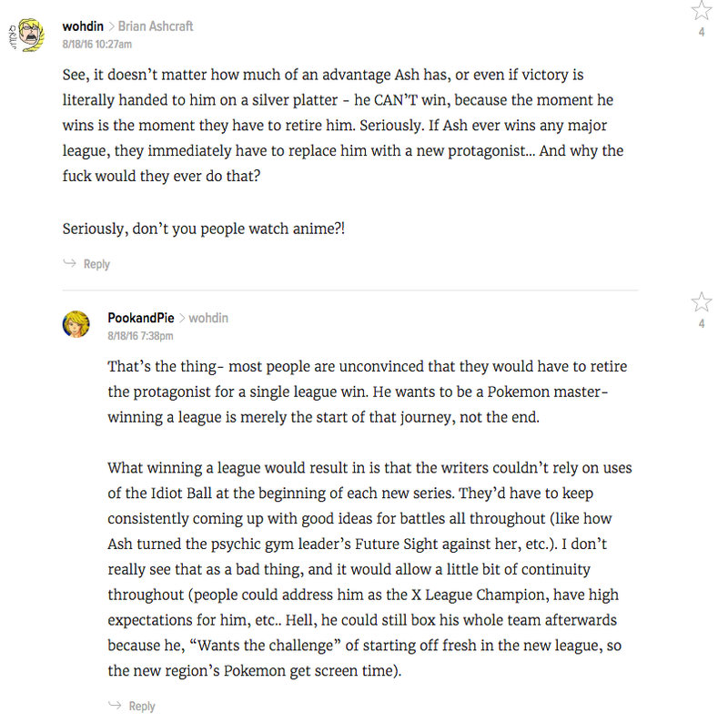Viewport: 728px width, 723px height.
Task: Click chevron between wohdin and Brian Ashcraft
Action: [111, 26]
